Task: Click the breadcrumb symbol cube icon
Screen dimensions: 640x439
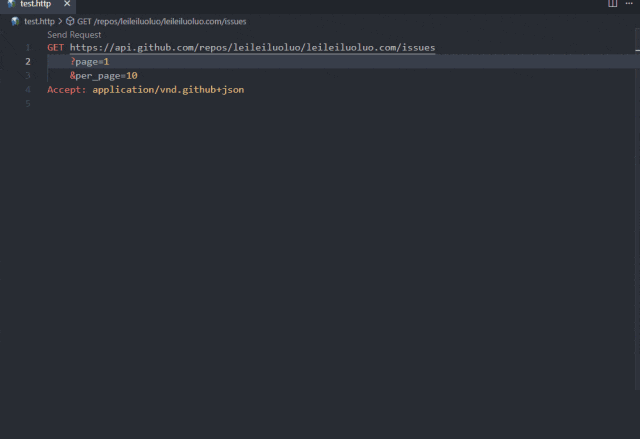Action: (70, 21)
